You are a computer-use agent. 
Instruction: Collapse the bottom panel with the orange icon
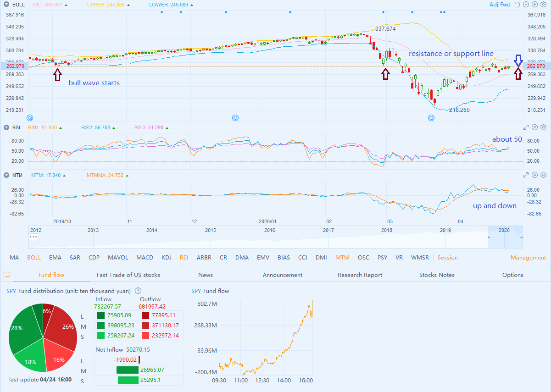pos(7,275)
